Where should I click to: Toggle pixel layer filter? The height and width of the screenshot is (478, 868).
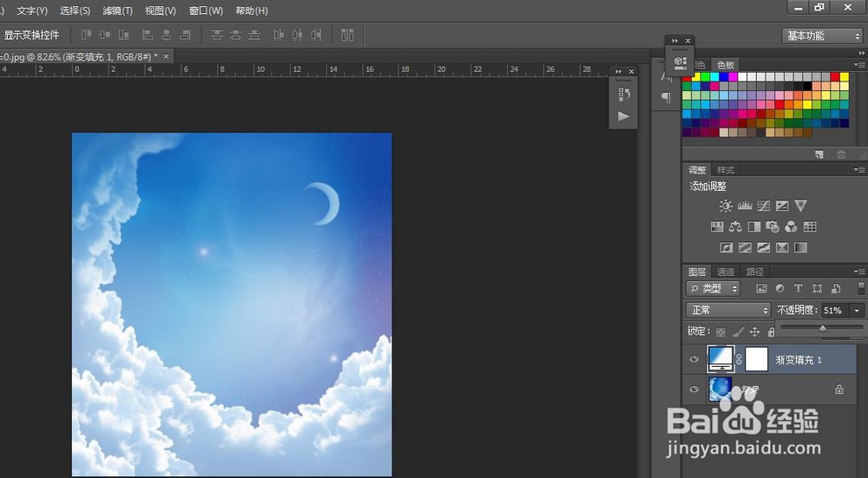[x=762, y=288]
